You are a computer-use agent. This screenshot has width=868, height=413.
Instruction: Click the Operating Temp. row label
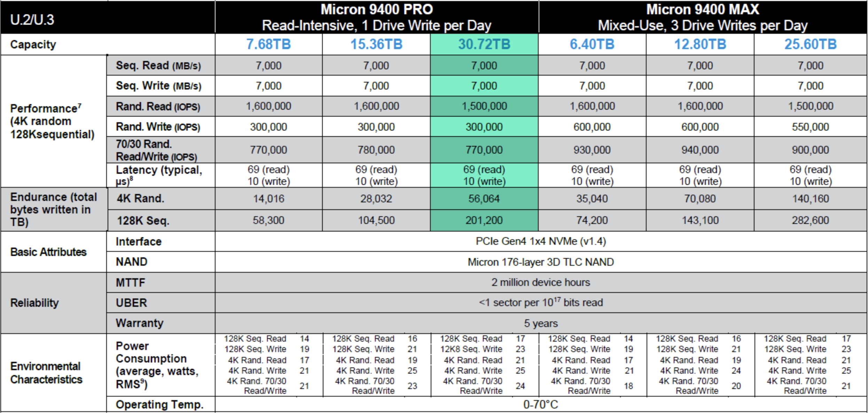[x=159, y=405]
